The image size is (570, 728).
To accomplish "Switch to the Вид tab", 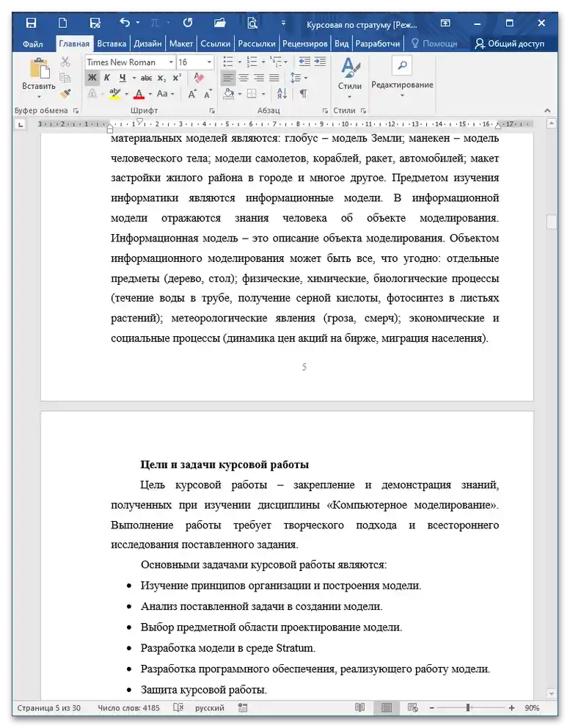I will click(341, 43).
